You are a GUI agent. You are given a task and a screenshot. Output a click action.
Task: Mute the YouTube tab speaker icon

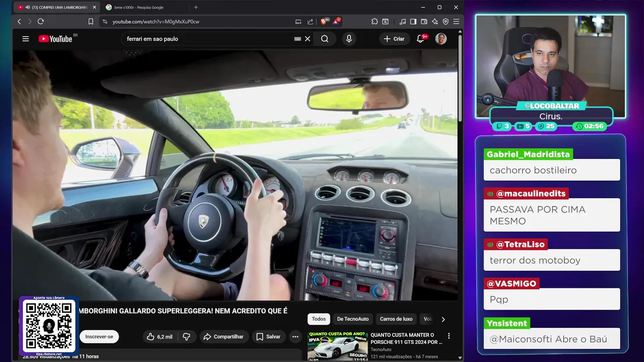(27, 8)
